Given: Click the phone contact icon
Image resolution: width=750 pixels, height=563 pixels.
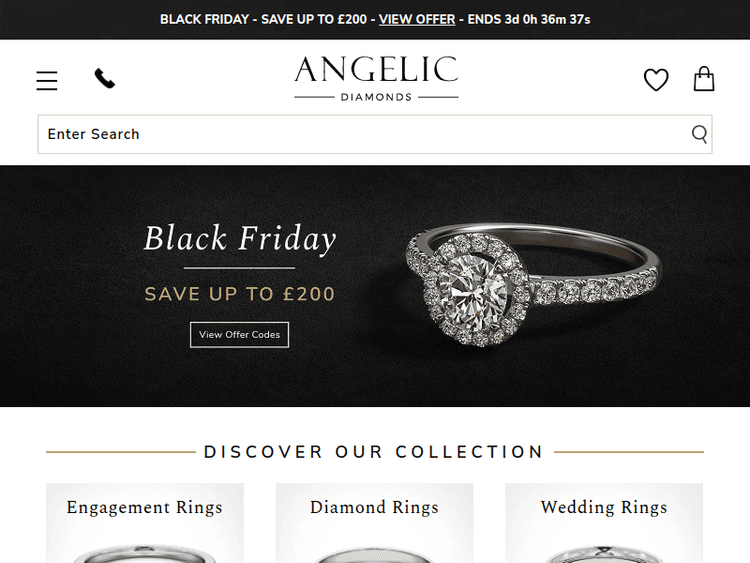Looking at the screenshot, I should (105, 78).
